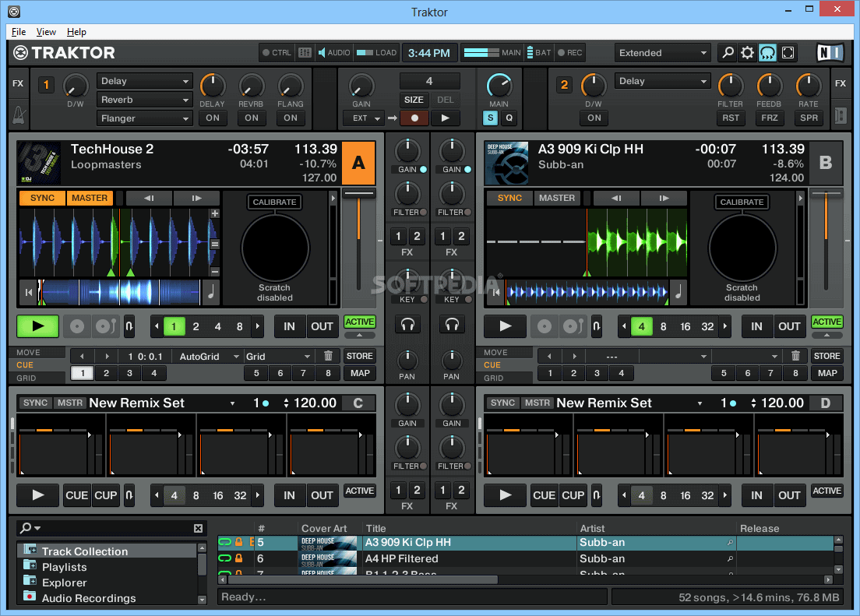Toggle Deck A flux mode icon
This screenshot has width=860, height=616.
click(x=129, y=326)
